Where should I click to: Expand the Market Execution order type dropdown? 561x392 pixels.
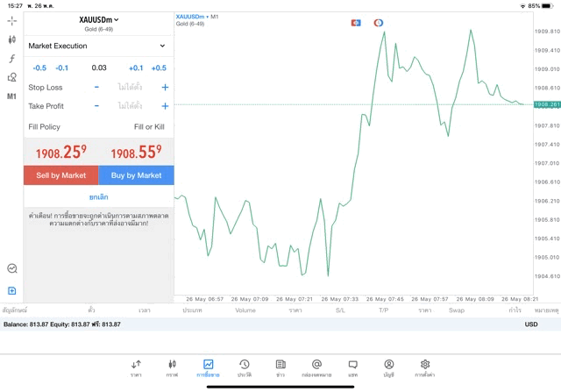pyautogui.click(x=99, y=46)
